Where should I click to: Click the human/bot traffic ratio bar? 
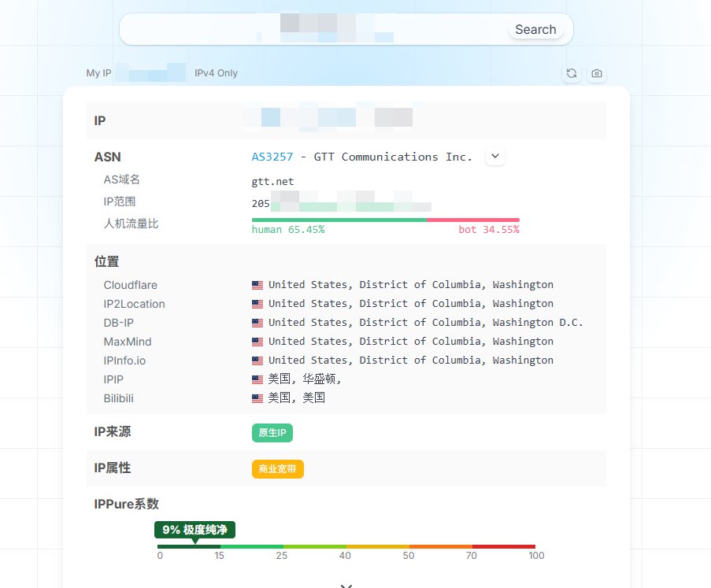pyautogui.click(x=386, y=220)
